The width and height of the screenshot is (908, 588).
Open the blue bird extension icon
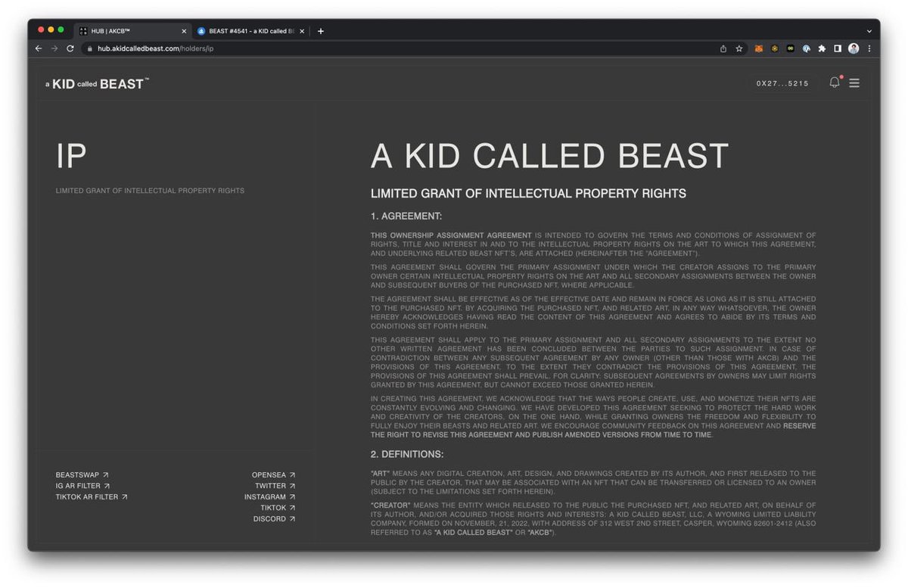coord(807,48)
